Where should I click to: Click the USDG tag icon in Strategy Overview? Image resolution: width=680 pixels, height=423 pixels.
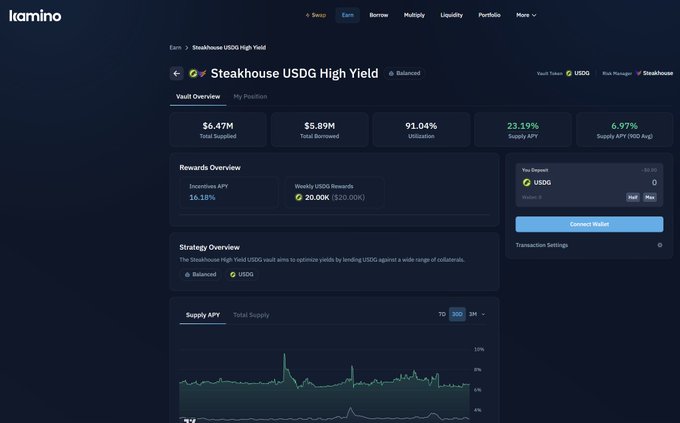[x=233, y=275]
